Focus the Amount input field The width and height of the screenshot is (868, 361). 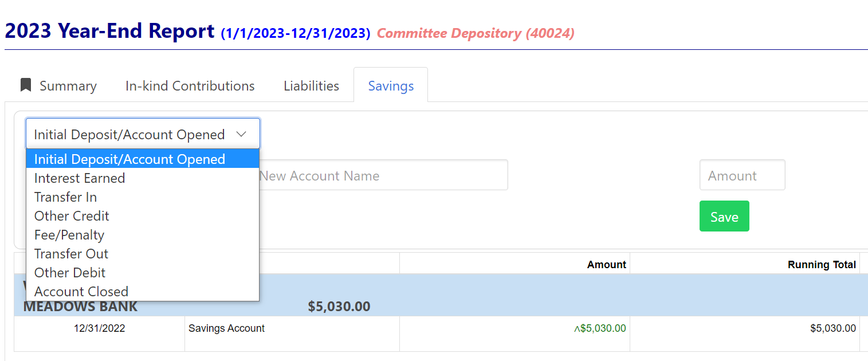[741, 175]
